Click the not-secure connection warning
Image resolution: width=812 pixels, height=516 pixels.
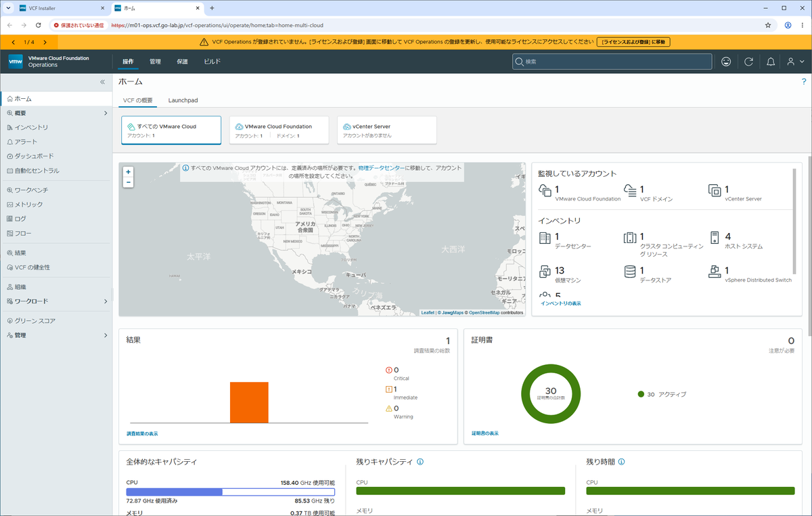(x=79, y=25)
